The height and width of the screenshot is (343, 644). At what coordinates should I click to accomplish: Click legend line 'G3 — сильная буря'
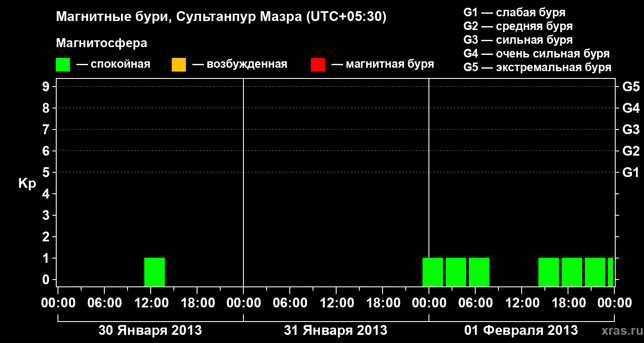click(518, 40)
